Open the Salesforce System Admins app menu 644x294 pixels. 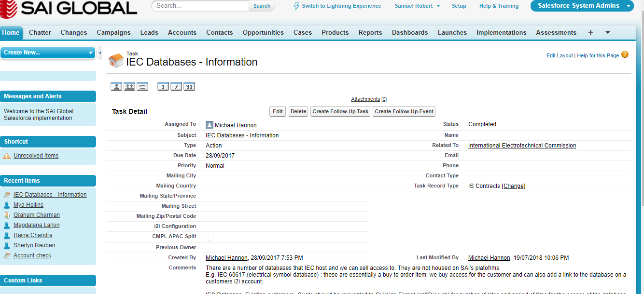tap(582, 6)
